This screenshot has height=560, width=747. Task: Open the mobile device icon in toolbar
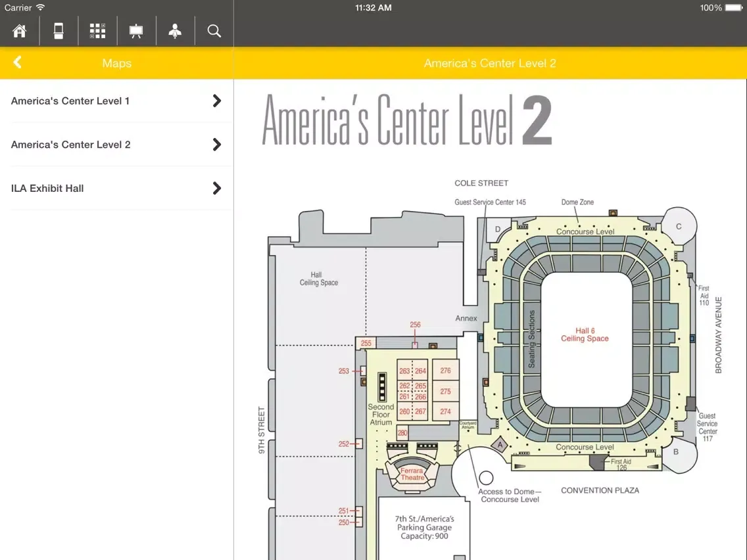pyautogui.click(x=59, y=31)
